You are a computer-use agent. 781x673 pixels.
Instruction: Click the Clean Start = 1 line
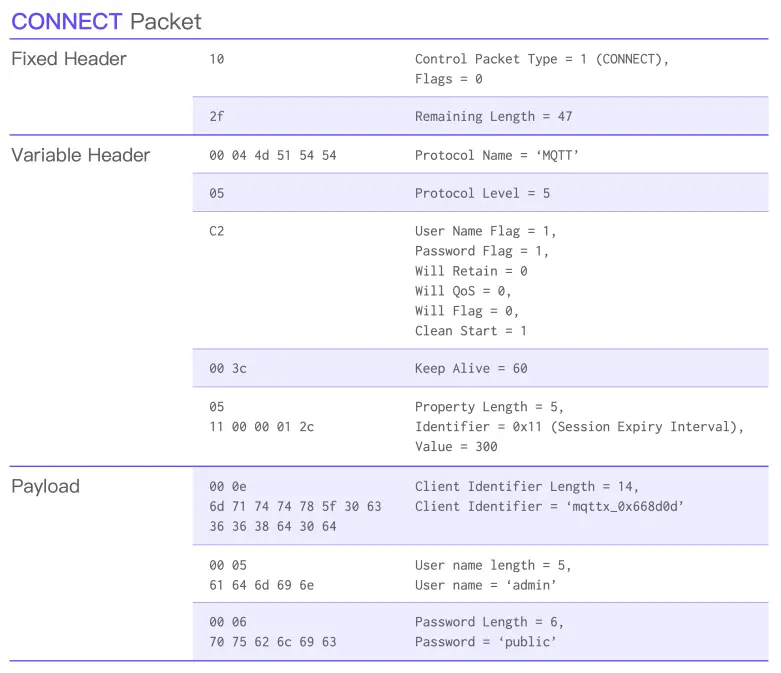471,331
